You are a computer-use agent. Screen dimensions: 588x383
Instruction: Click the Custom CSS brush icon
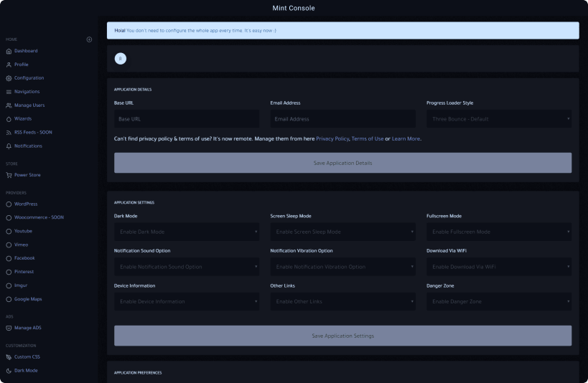pyautogui.click(x=9, y=357)
